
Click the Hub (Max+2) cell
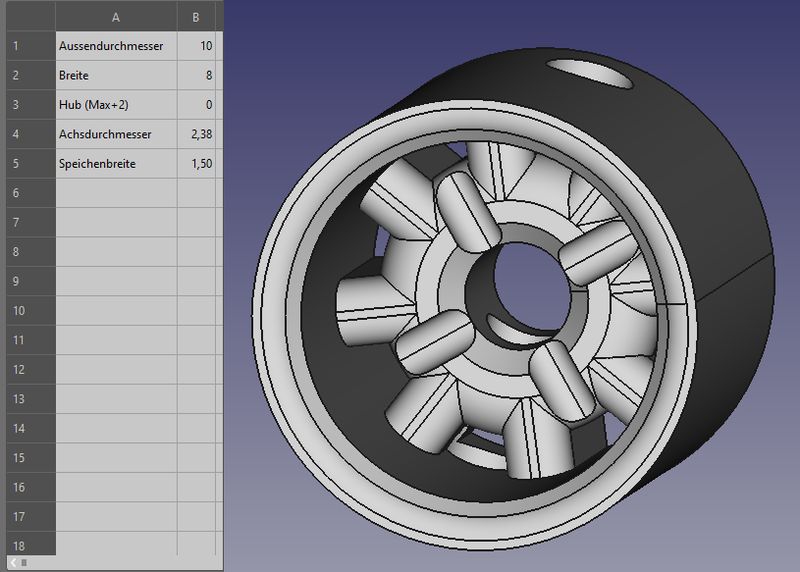pos(116,105)
